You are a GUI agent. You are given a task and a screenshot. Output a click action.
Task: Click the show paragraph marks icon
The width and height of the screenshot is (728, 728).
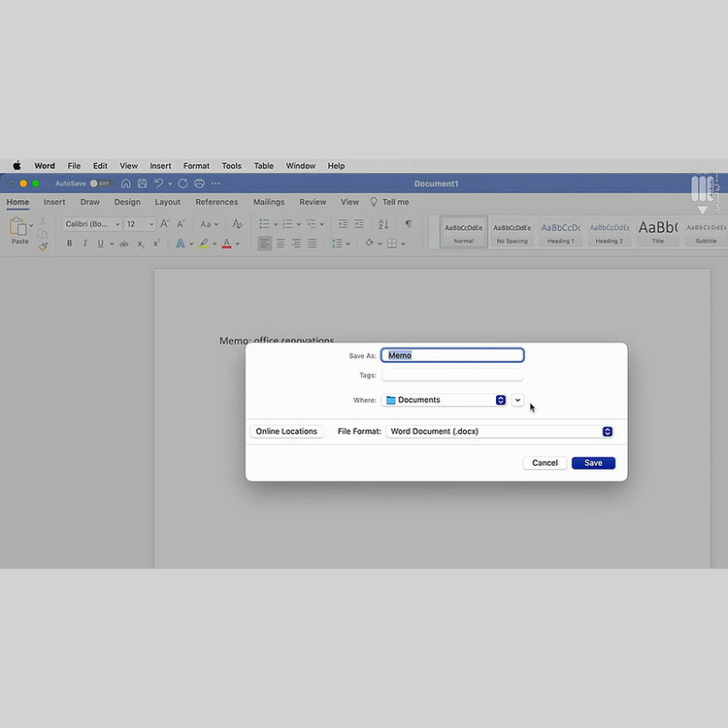click(x=408, y=224)
